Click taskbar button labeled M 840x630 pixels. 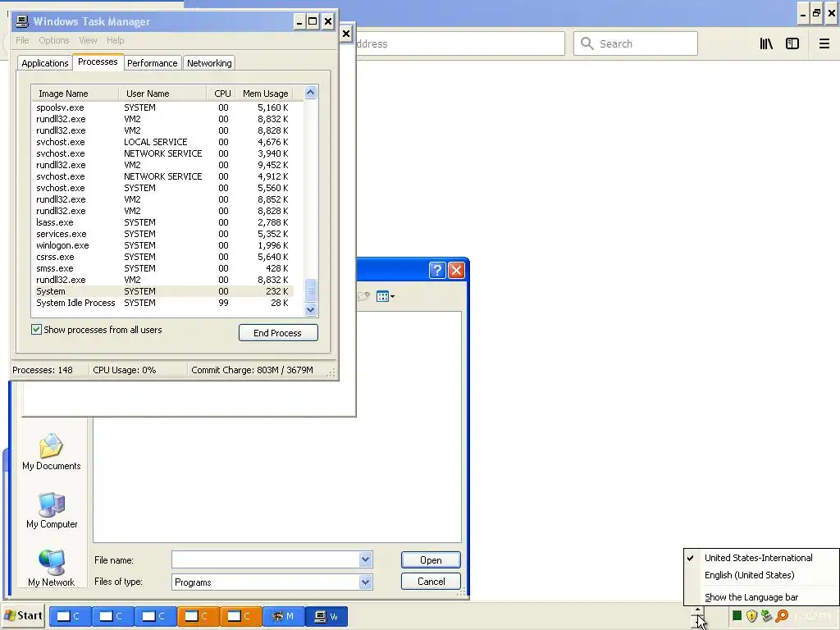tap(283, 617)
